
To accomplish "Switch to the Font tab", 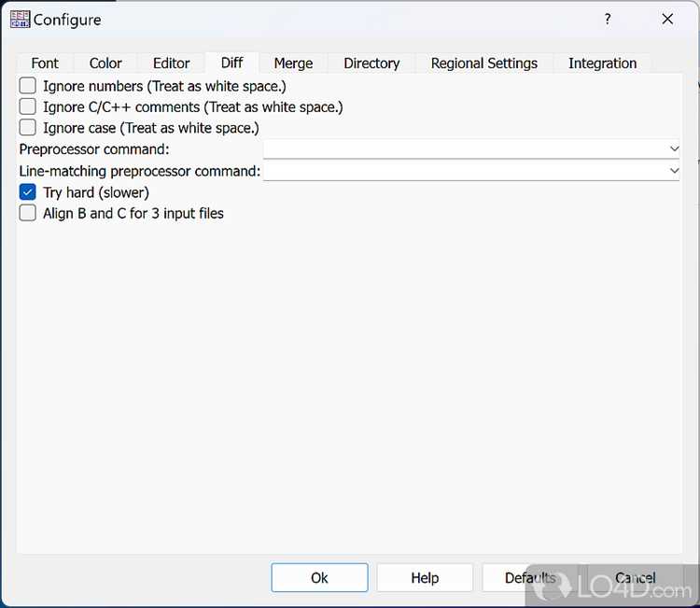I will pyautogui.click(x=45, y=63).
